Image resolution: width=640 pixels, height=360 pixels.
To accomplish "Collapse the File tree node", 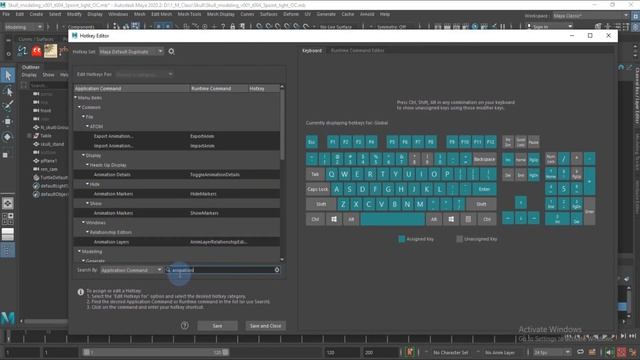I will click(84, 117).
